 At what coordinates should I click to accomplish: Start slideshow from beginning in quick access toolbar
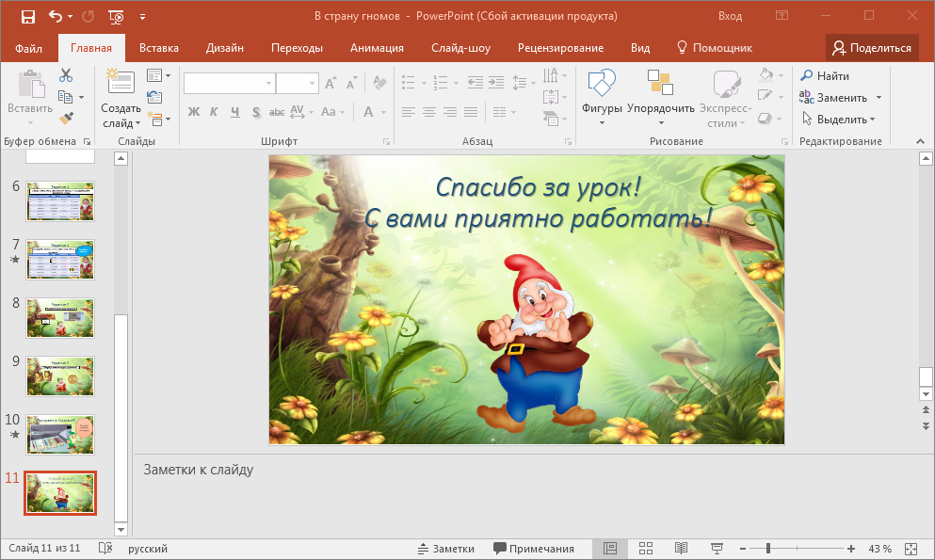click(116, 17)
